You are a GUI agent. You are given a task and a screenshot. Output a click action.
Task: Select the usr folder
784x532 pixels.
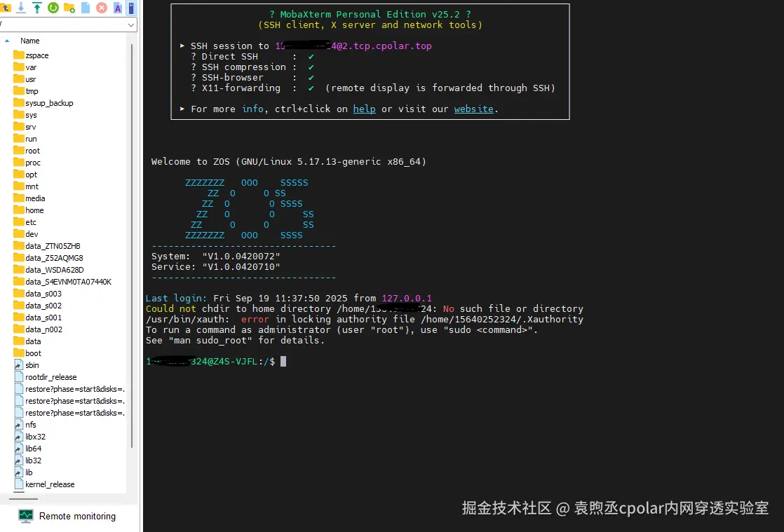[x=30, y=79]
